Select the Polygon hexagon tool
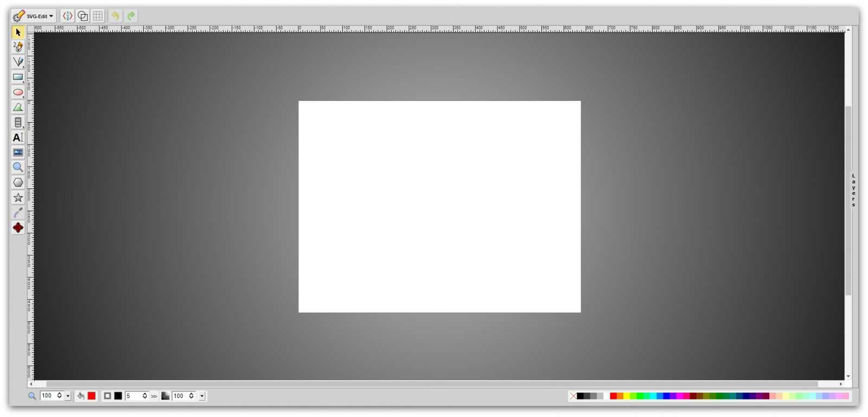 (18, 182)
